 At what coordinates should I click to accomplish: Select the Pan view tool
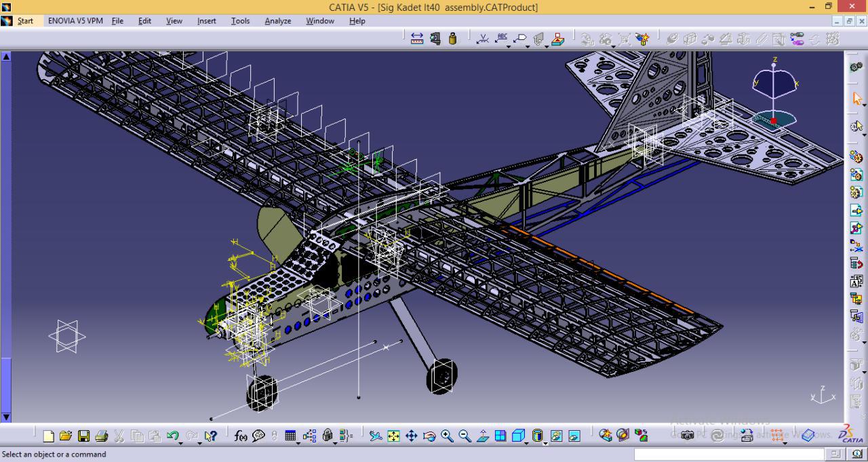pos(411,436)
